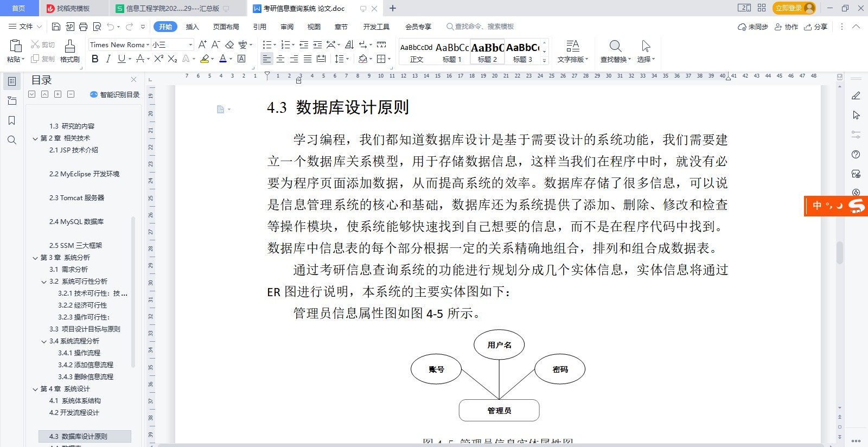Open the Times New Roman font dropdown

tap(148, 44)
